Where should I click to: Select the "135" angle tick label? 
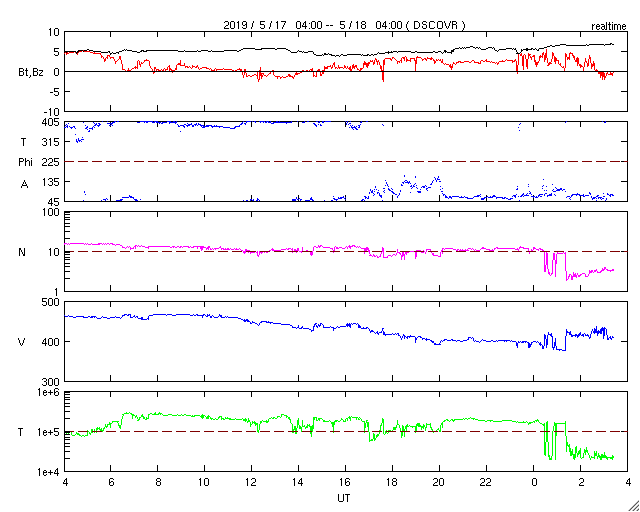point(52,182)
